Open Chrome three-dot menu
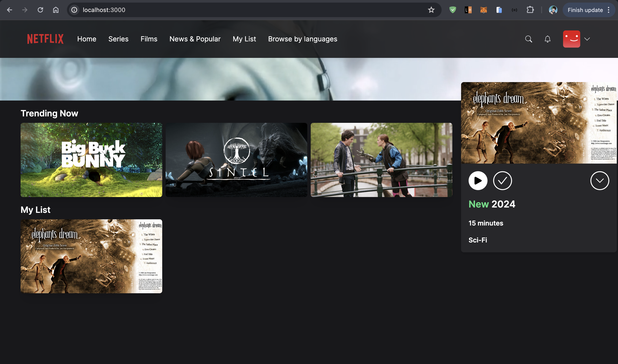The image size is (618, 364). coord(609,10)
